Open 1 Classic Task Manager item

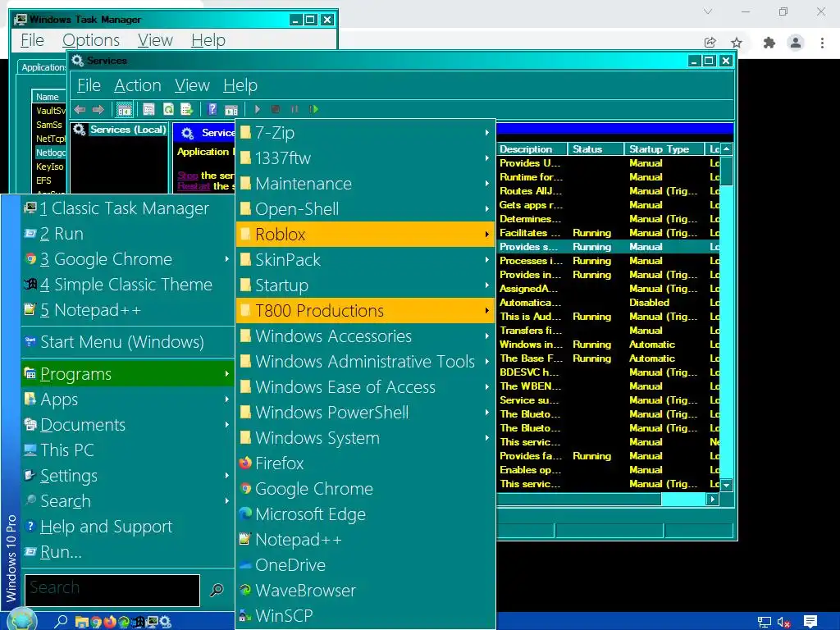[128, 208]
